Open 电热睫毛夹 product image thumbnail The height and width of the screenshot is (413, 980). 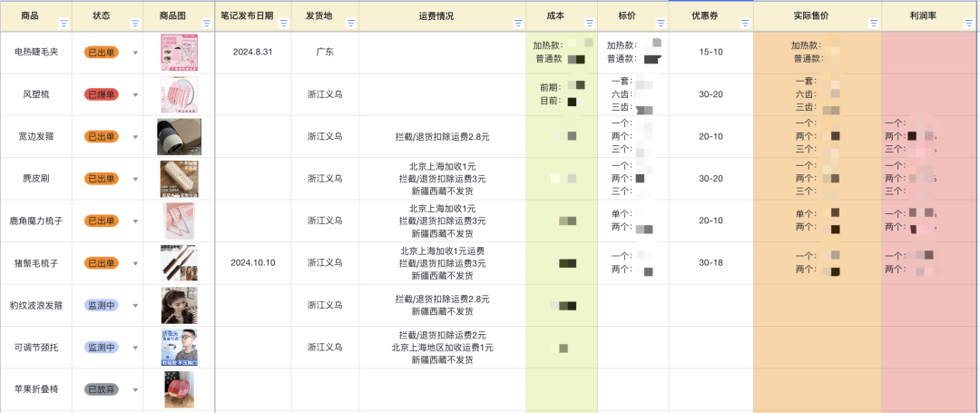click(x=179, y=53)
